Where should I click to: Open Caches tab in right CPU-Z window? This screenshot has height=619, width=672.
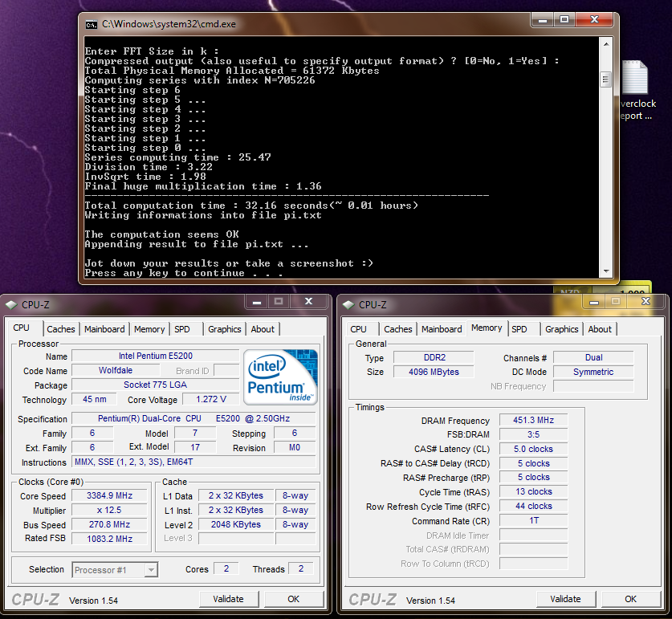coord(398,329)
